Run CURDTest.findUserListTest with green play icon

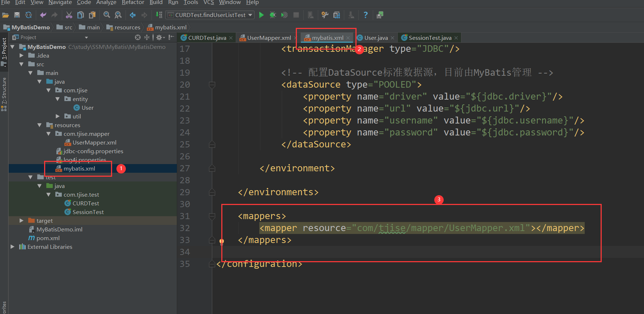[261, 15]
